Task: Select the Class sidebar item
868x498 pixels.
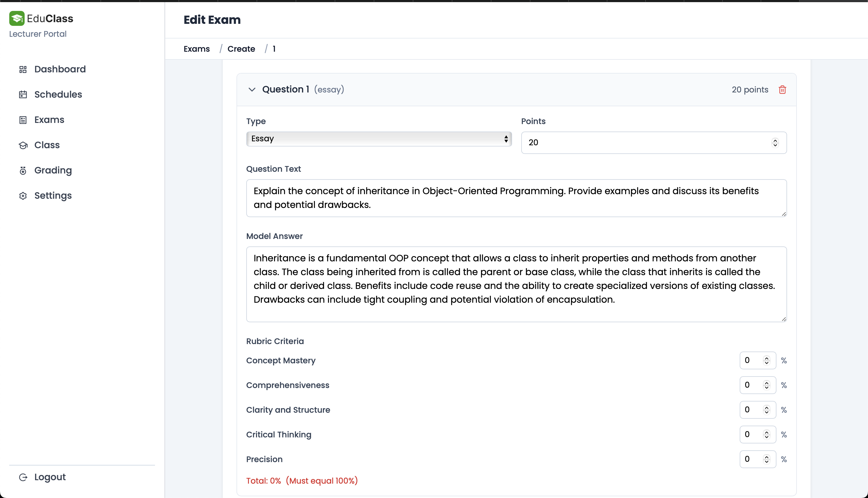Action: coord(47,145)
